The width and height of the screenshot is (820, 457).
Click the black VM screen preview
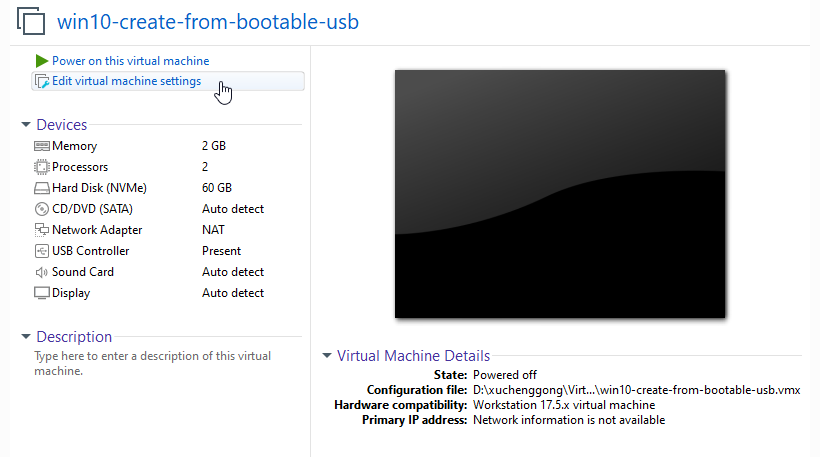point(560,194)
